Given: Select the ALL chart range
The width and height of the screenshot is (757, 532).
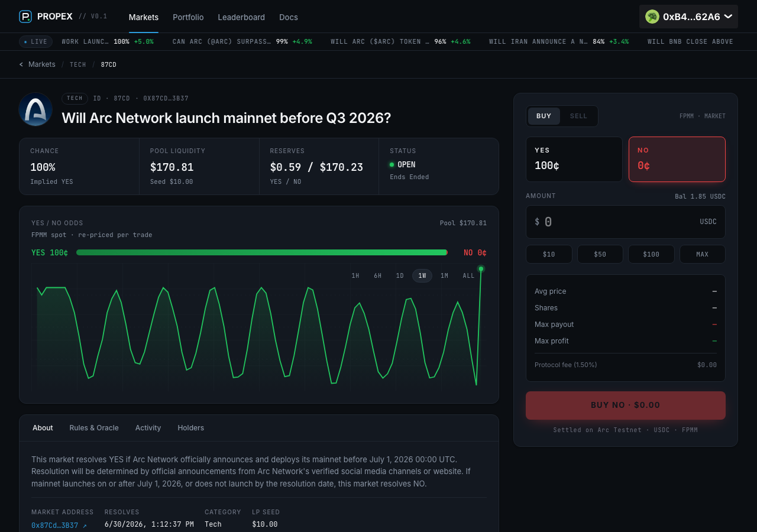Looking at the screenshot, I should (468, 276).
